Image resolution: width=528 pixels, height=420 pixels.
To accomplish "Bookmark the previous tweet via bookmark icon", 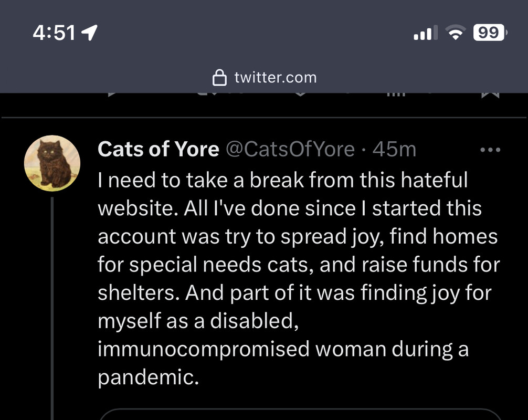I will [x=490, y=96].
